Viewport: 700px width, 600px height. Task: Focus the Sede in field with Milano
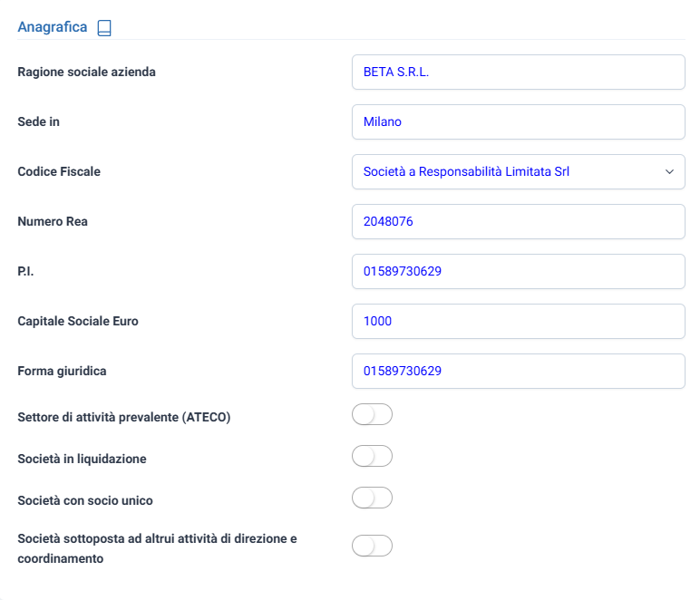click(519, 121)
